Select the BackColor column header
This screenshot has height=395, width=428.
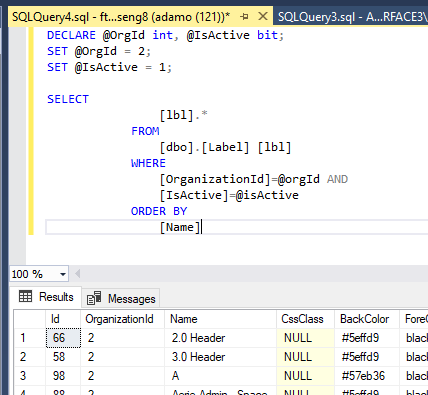[367, 319]
